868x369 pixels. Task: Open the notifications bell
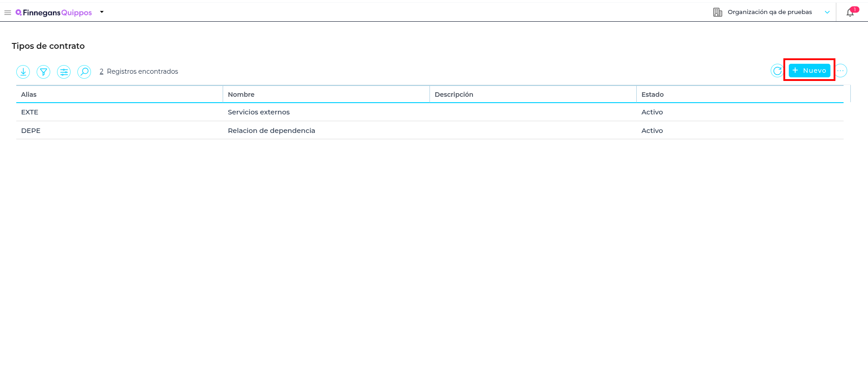850,13
